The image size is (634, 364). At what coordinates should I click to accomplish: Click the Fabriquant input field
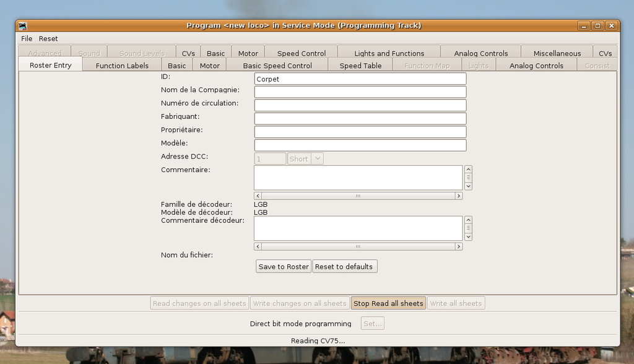pos(360,118)
